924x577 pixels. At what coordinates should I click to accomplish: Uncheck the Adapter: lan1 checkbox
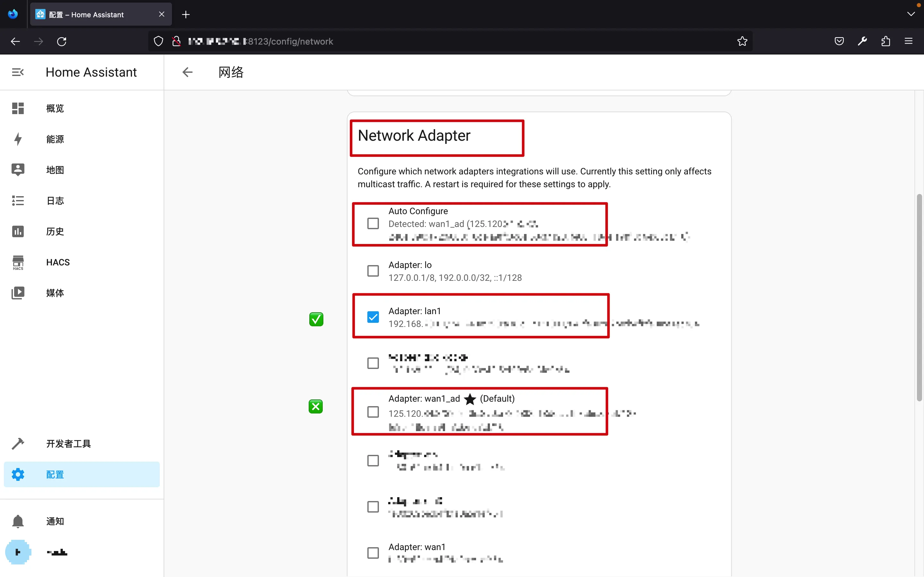pyautogui.click(x=373, y=317)
